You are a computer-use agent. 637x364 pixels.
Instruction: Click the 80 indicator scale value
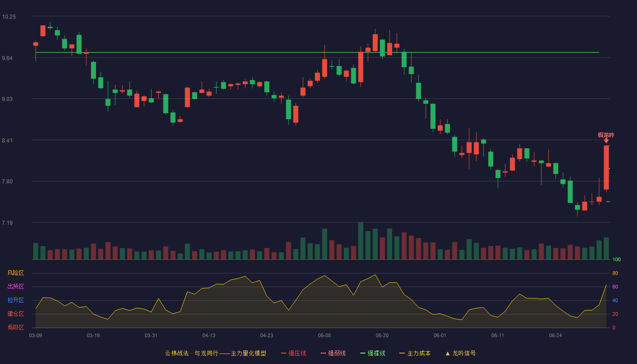point(615,273)
